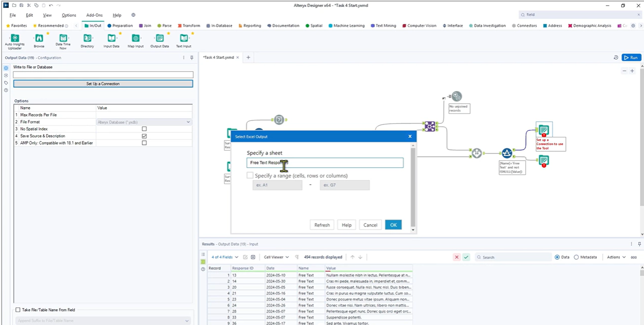This screenshot has height=325, width=644.
Task: Open workflow schedule history icon beside Run
Action: 616,58
